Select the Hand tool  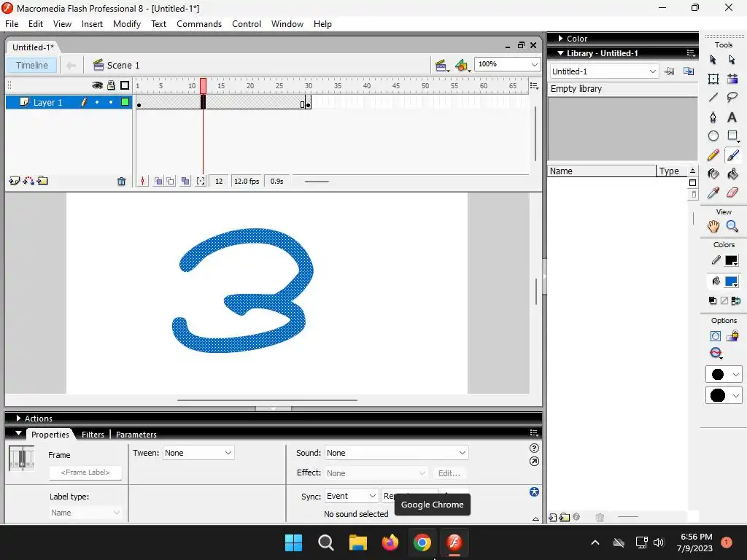click(713, 226)
